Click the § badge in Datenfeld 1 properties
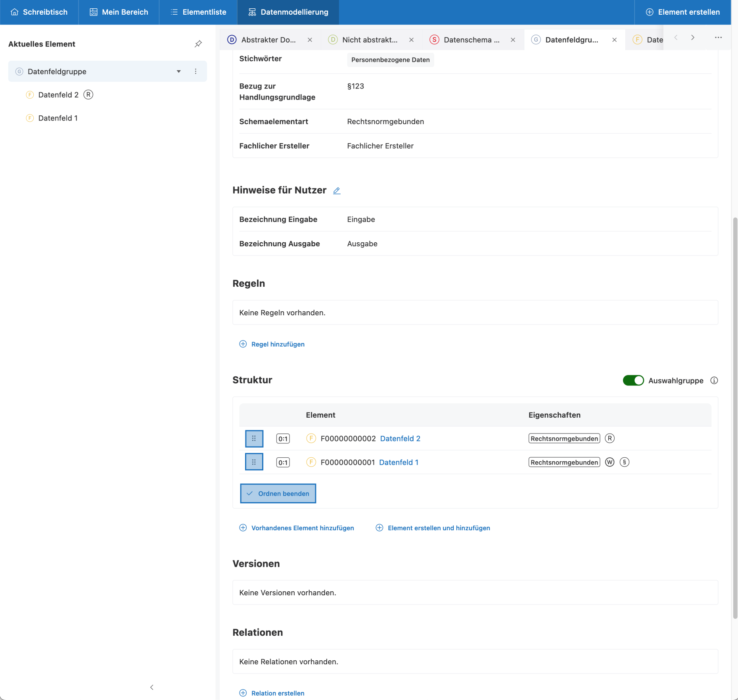Viewport: 738px width, 700px height. click(624, 462)
